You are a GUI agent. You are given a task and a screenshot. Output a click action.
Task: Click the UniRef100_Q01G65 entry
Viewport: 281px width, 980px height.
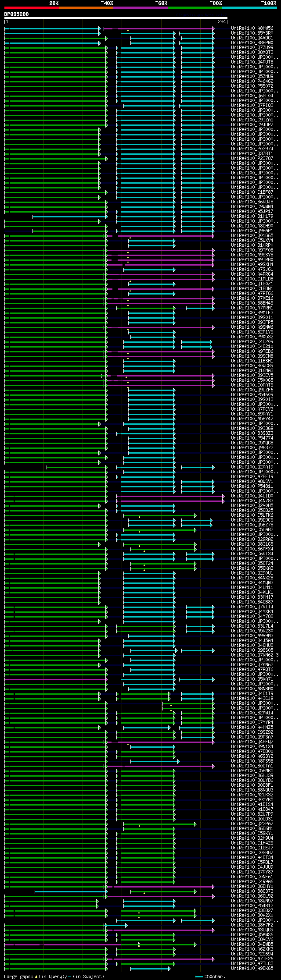(252, 235)
